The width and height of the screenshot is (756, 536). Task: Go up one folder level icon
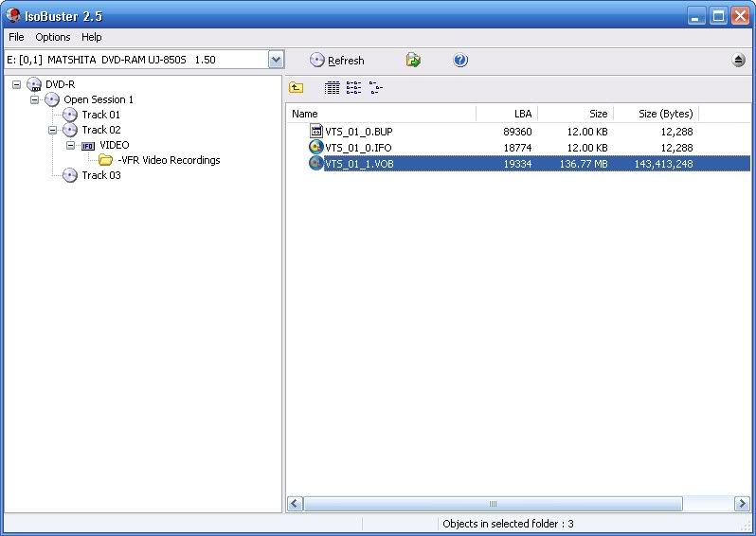[x=296, y=88]
